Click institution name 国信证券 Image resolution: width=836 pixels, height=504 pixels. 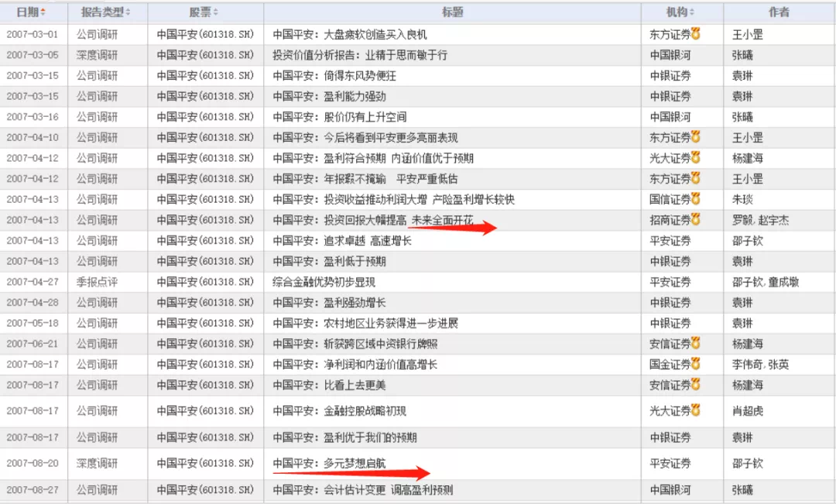(670, 200)
